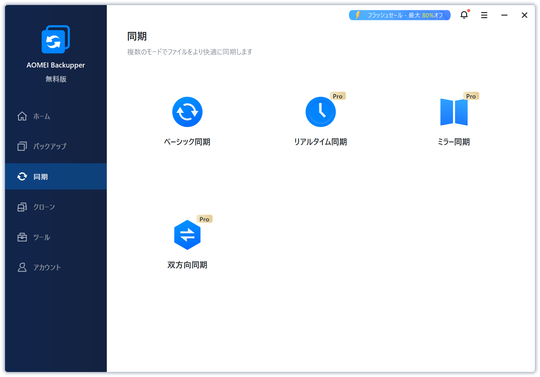Open the 双方向同期 hexagon icon
This screenshot has height=377, width=540.
pyautogui.click(x=187, y=235)
